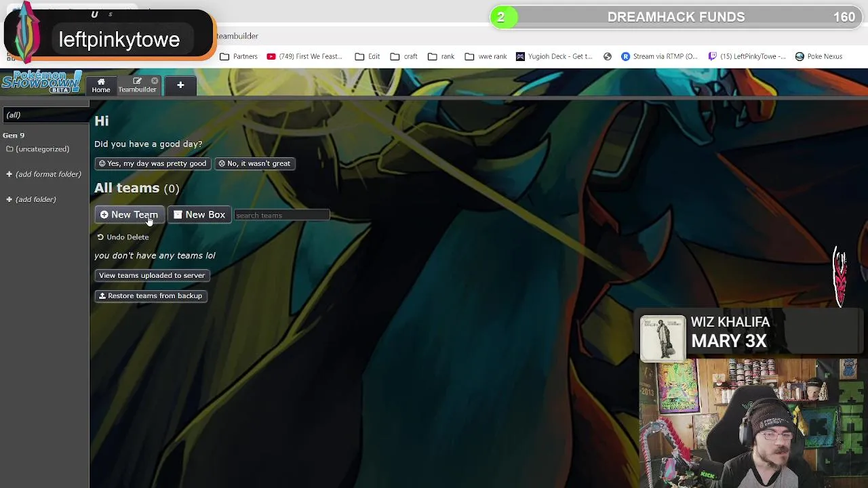Click (add format folder)
Image resolution: width=868 pixels, height=488 pixels.
coord(43,174)
